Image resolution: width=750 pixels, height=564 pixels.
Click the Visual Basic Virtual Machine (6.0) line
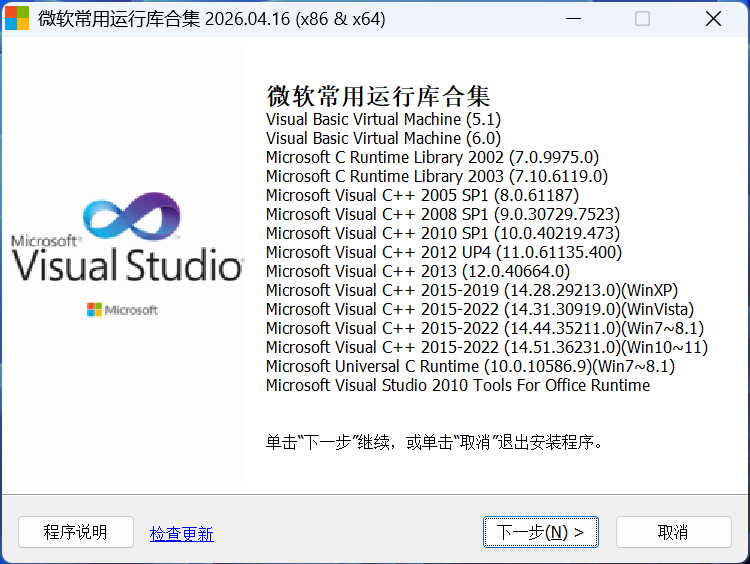click(383, 138)
